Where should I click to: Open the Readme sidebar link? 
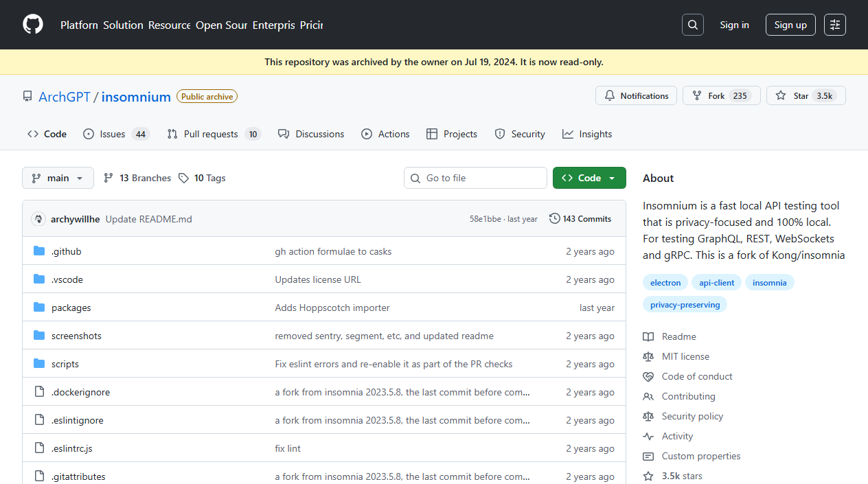(670, 336)
